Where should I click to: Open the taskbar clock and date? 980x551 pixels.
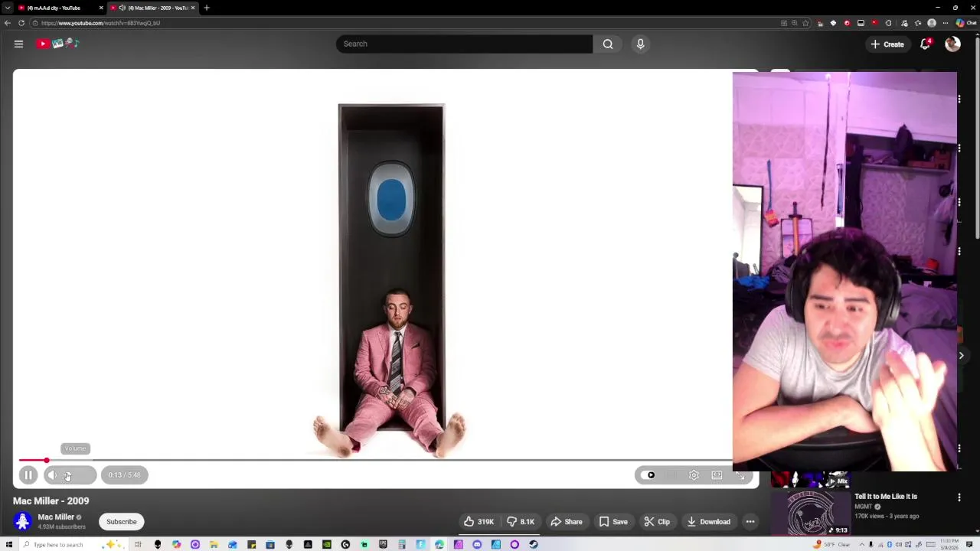[949, 545]
